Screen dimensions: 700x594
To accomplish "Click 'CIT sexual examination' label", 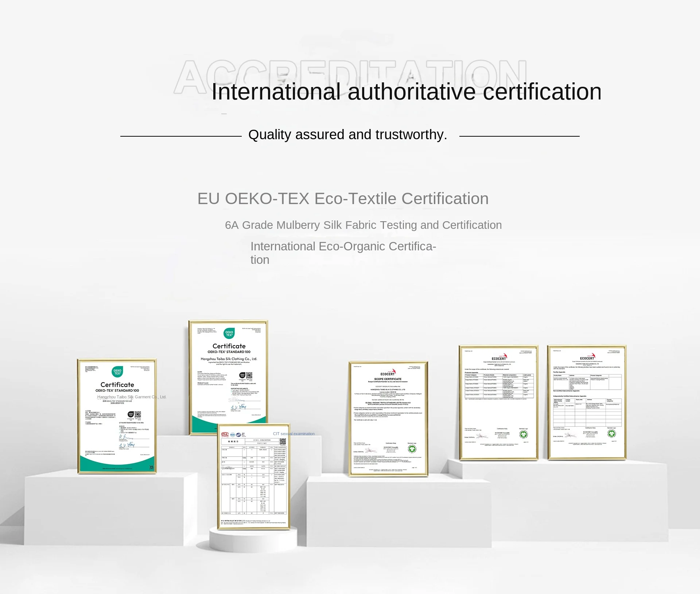I will tap(293, 434).
